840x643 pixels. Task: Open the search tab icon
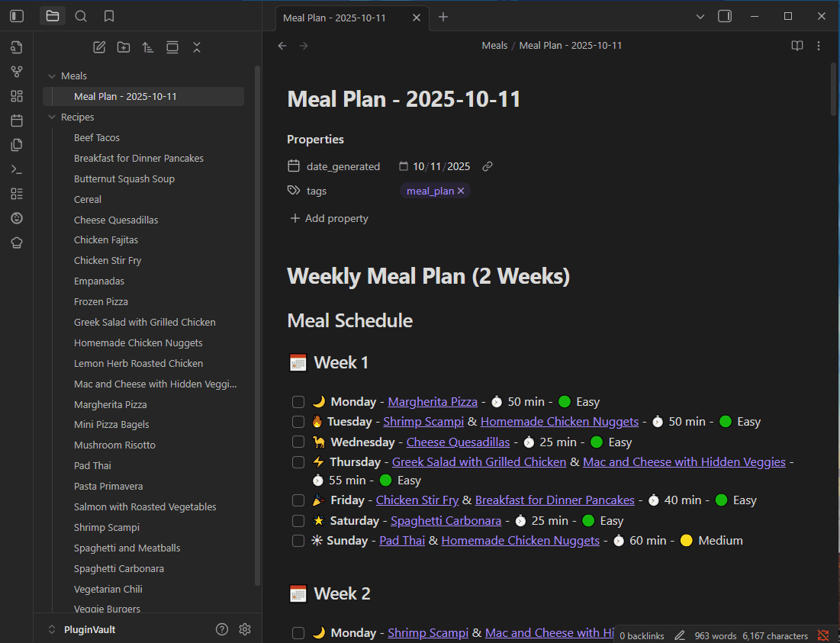tap(81, 16)
